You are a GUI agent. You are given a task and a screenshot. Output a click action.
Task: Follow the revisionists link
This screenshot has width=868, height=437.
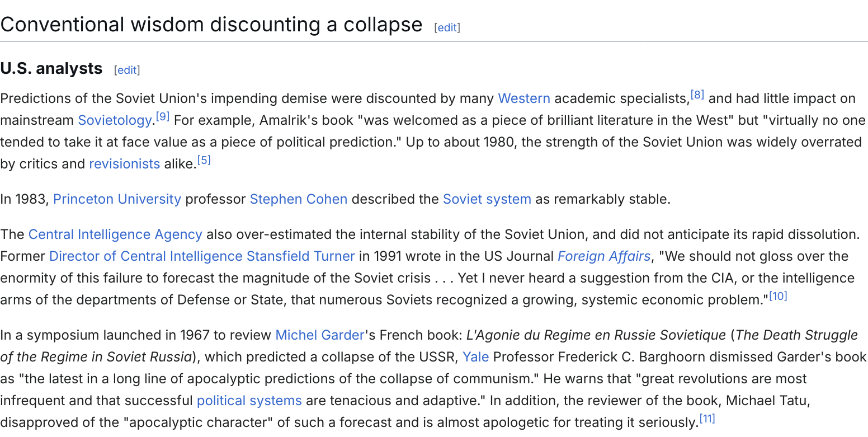click(124, 164)
